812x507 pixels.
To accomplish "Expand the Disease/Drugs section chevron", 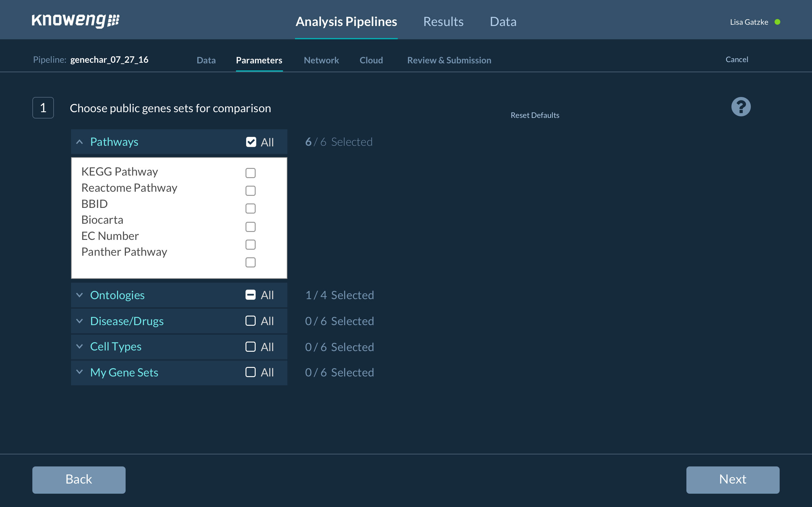I will (80, 321).
